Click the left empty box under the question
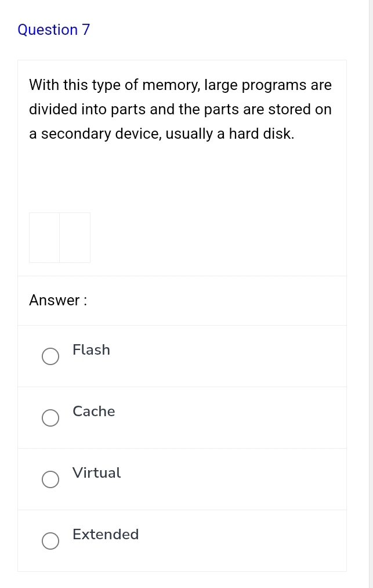 (x=45, y=237)
